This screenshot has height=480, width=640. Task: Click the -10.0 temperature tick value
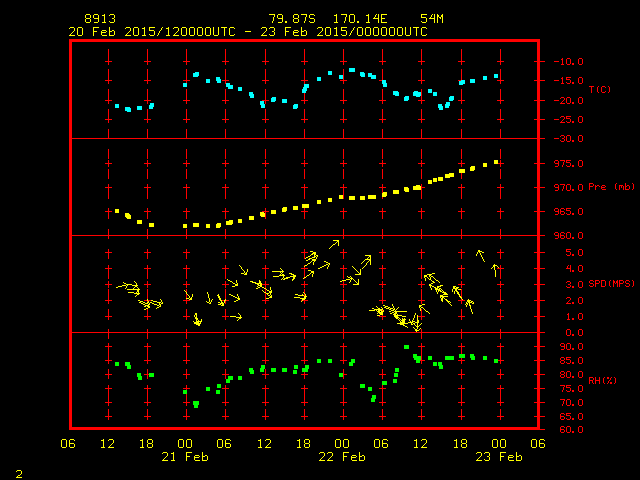568,62
